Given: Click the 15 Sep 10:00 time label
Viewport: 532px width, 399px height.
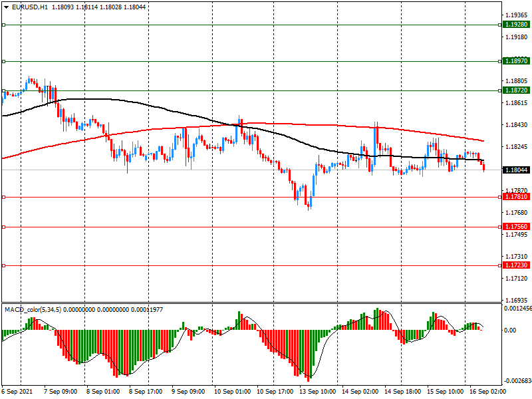Looking at the screenshot, I should tap(445, 392).
